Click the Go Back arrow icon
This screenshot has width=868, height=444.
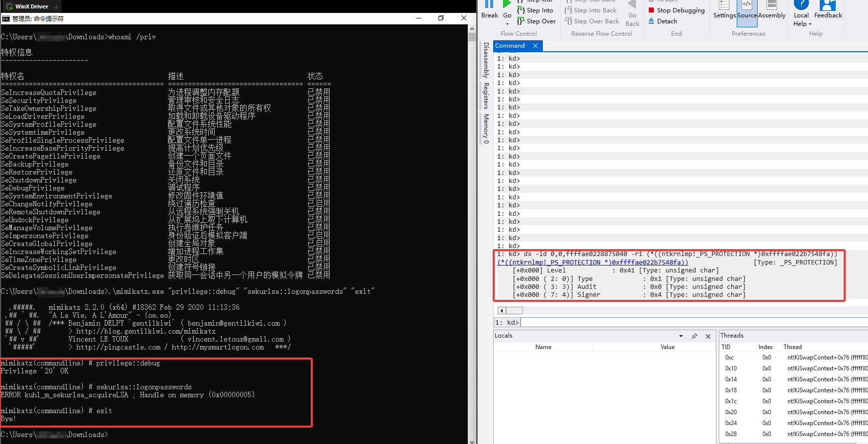pyautogui.click(x=632, y=4)
